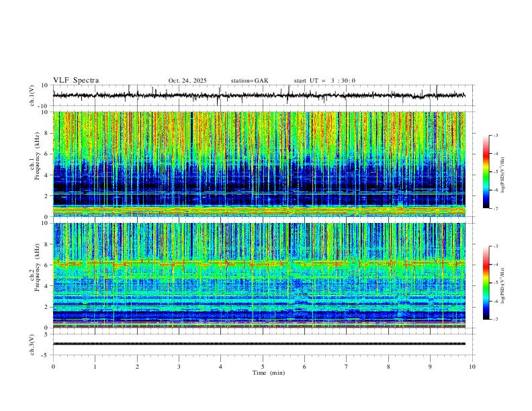Screen dimensions: 532x411
Task: Click the lower 'log(PSD)(V²/Hz)' colorbar label
Action: [502, 285]
